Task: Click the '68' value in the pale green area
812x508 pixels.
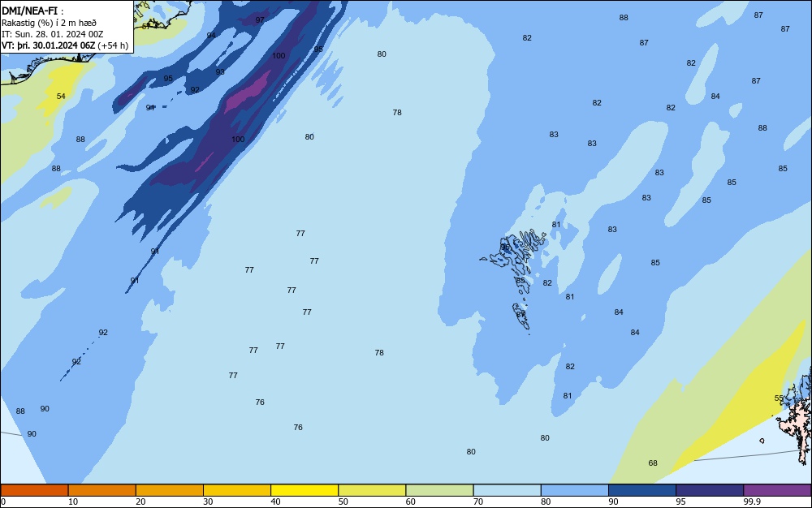Action: 653,463
